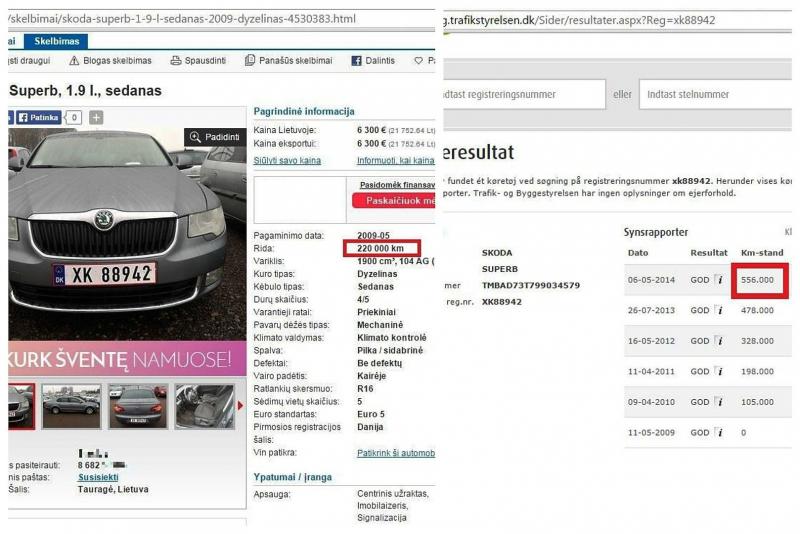
Task: Click the red Paskaičiuok button
Action: 394,201
